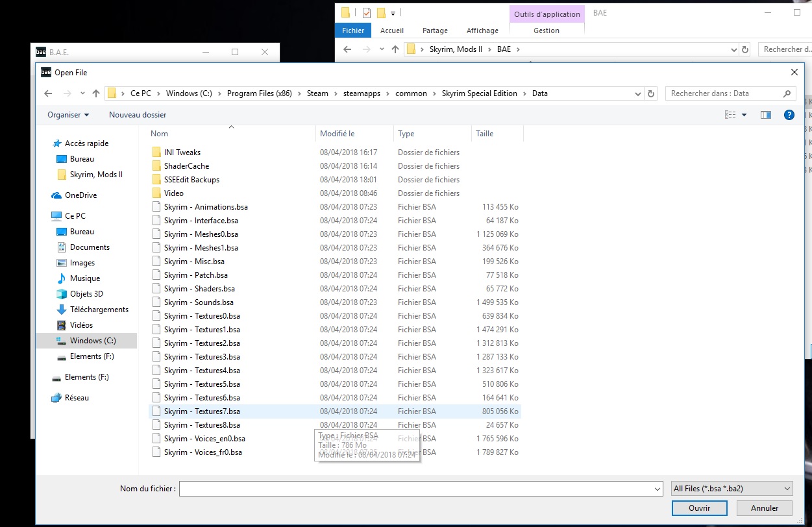
Task: Open Images in the navigation pane
Action: click(82, 263)
